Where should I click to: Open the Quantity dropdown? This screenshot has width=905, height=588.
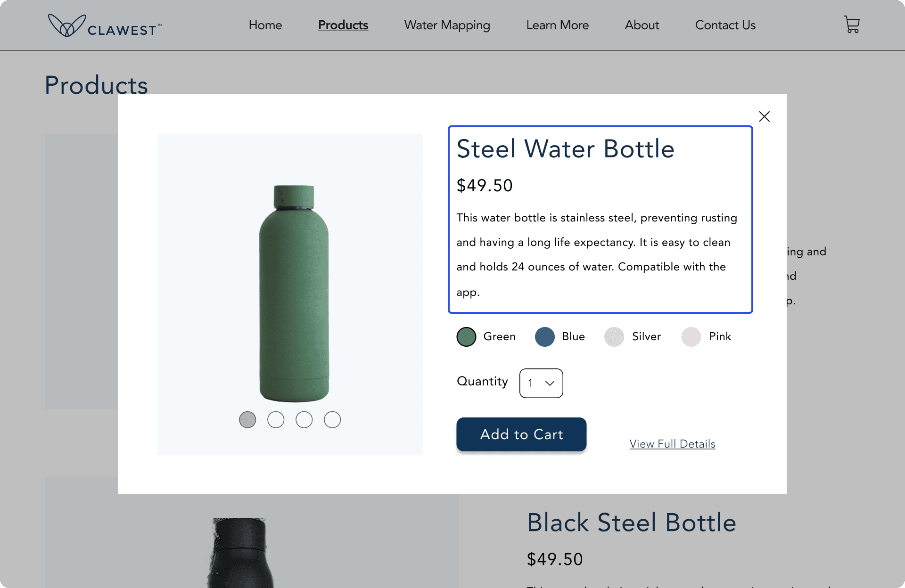point(541,383)
